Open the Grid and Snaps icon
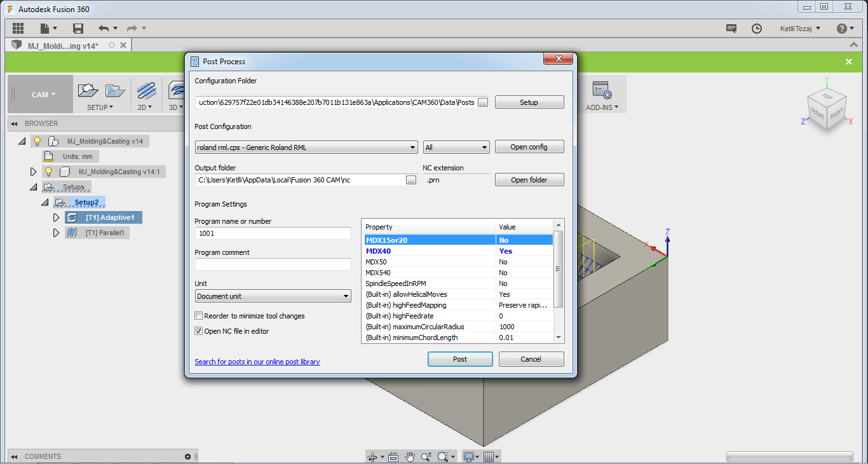Screen dimensions: 868x464 coord(488,456)
